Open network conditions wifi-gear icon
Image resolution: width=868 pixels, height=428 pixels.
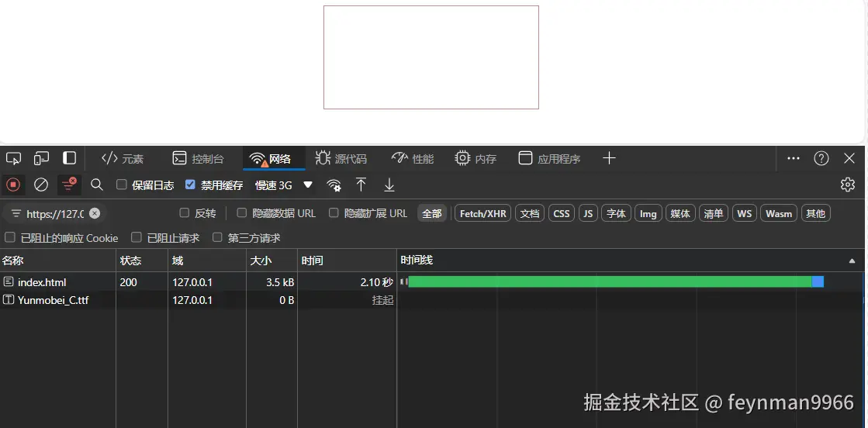coord(334,185)
